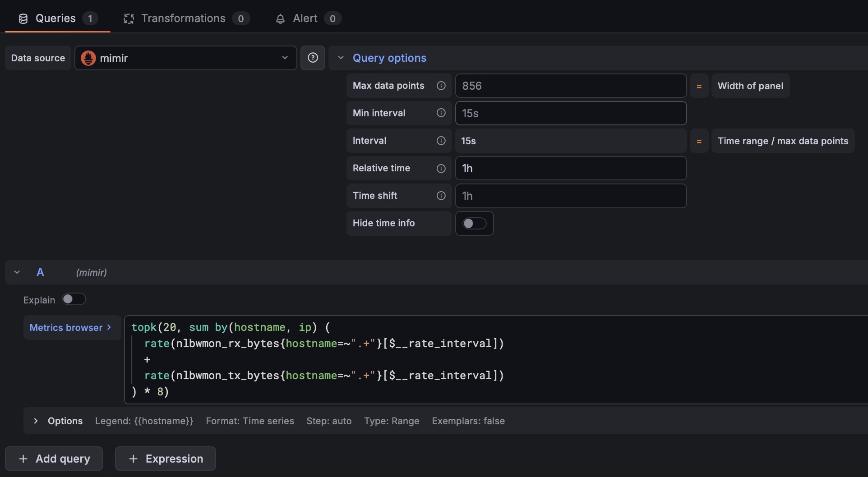Click the Metrics browser chevron arrow
Screen dimensions: 868x477
109,327
